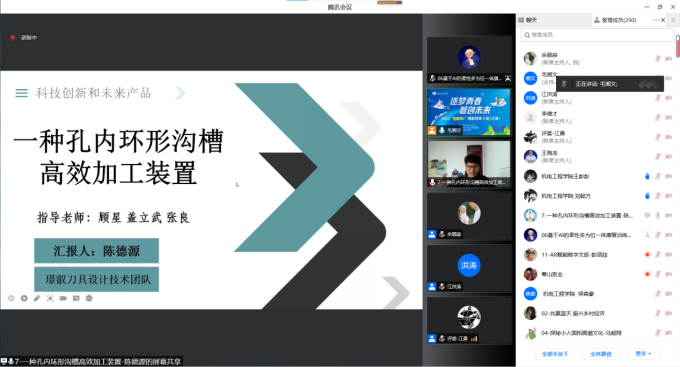The image size is (680, 367).
Task: Click the previous-slide arrow on slide toolbar
Action: (x=11, y=298)
